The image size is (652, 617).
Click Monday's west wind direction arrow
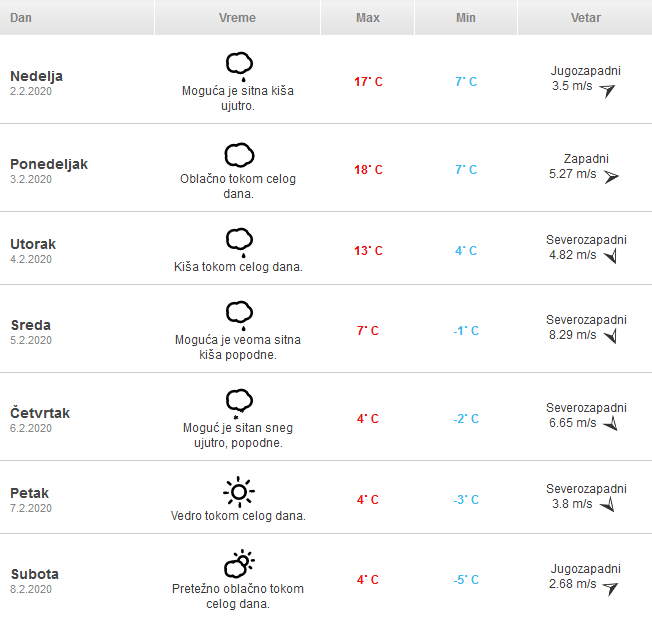611,176
